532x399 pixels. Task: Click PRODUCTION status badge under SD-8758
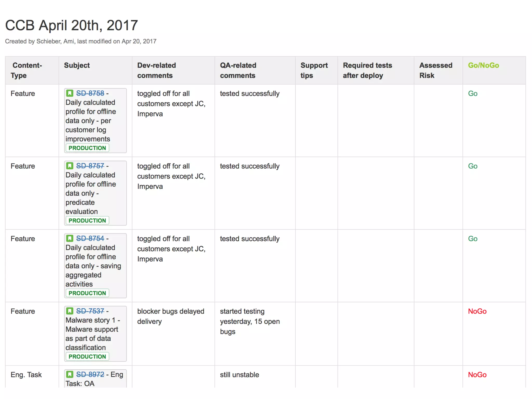click(87, 148)
